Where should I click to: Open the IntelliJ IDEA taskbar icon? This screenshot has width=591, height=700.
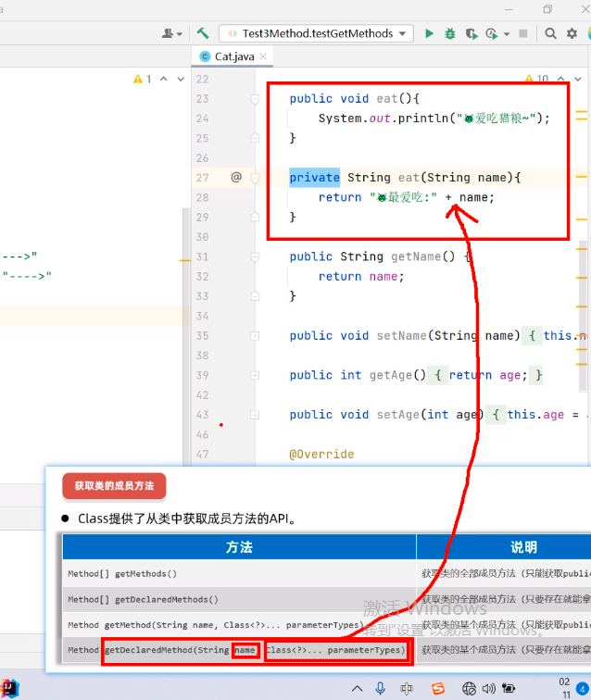(x=10, y=688)
